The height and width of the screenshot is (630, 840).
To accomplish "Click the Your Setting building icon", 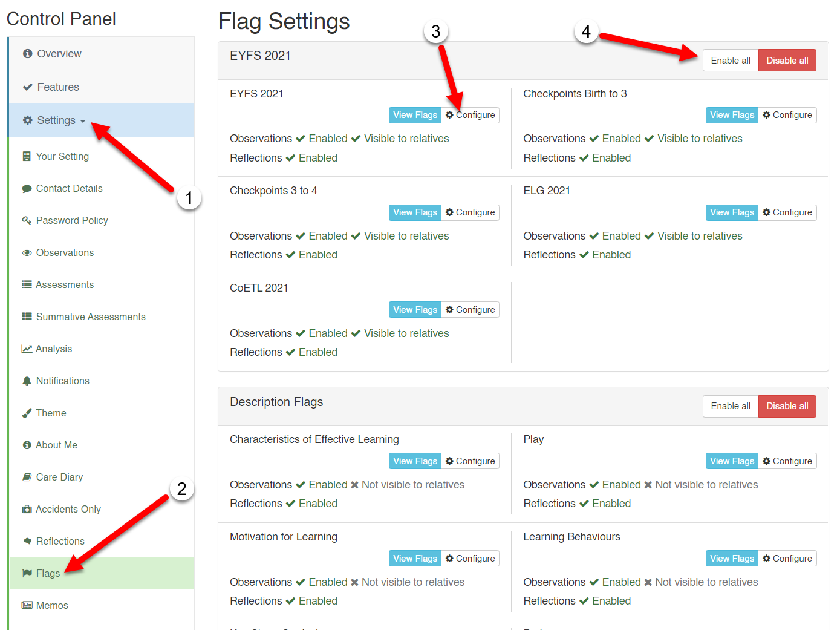I will (27, 156).
